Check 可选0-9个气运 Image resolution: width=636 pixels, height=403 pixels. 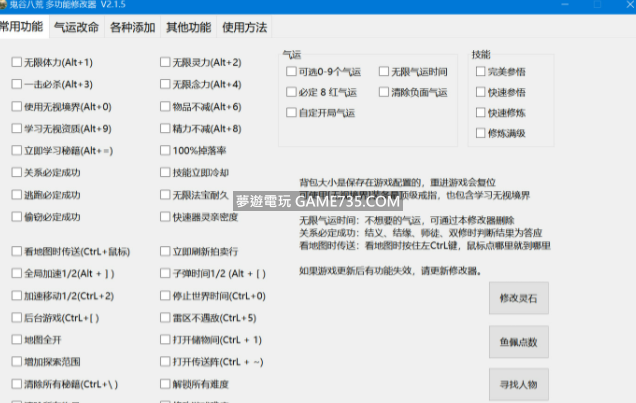point(291,71)
